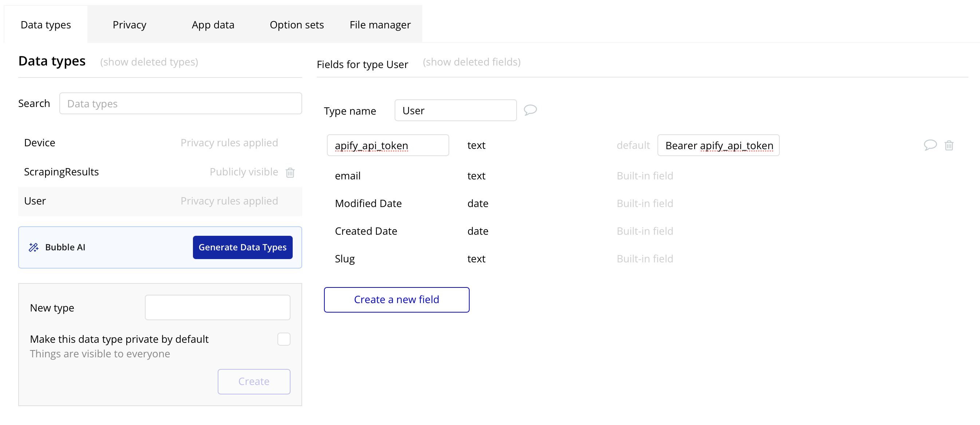This screenshot has height=425, width=980.
Task: Delete the ScrapingResults type with trash icon
Action: pos(290,172)
